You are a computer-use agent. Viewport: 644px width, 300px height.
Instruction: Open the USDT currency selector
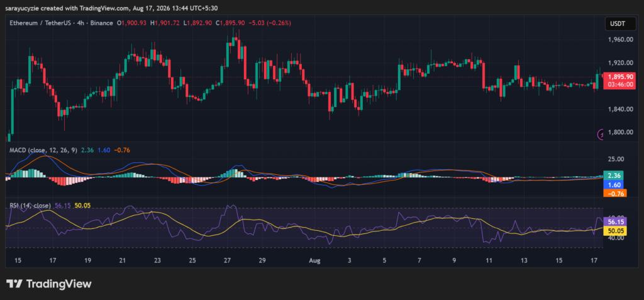[x=620, y=24]
